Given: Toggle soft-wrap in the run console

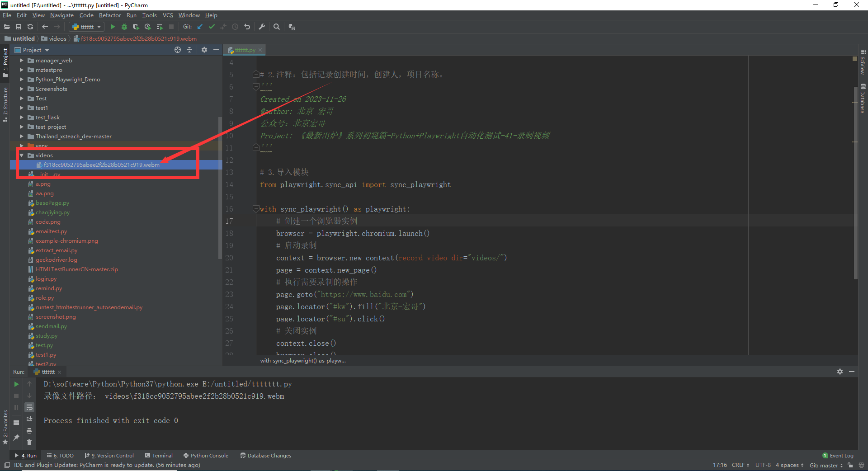Looking at the screenshot, I should click(29, 407).
